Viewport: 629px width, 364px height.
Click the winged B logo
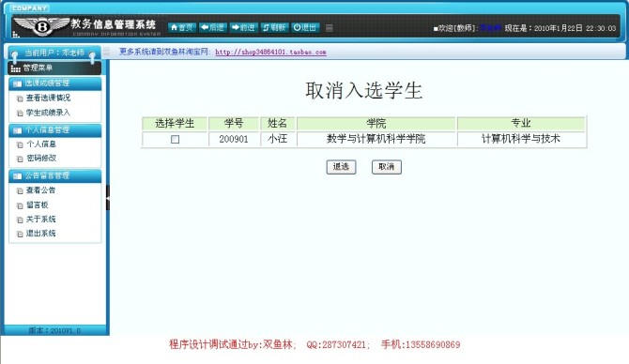coord(41,26)
